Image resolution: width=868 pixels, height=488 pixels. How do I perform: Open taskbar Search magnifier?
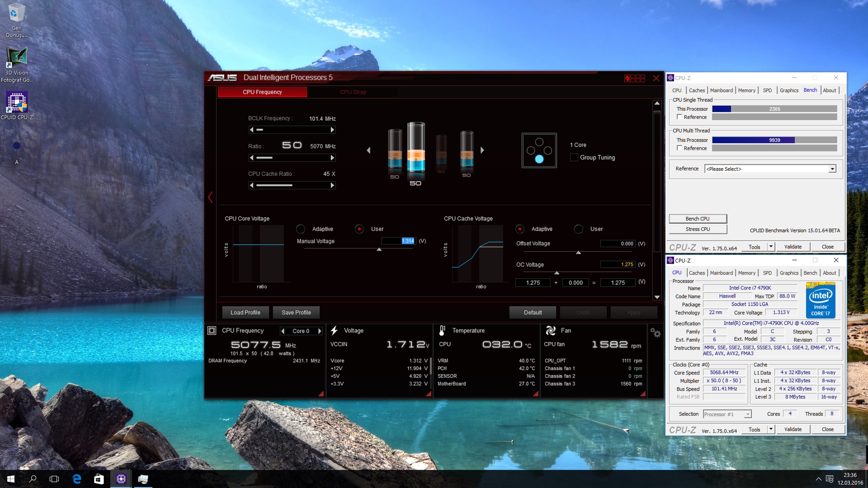(33, 479)
